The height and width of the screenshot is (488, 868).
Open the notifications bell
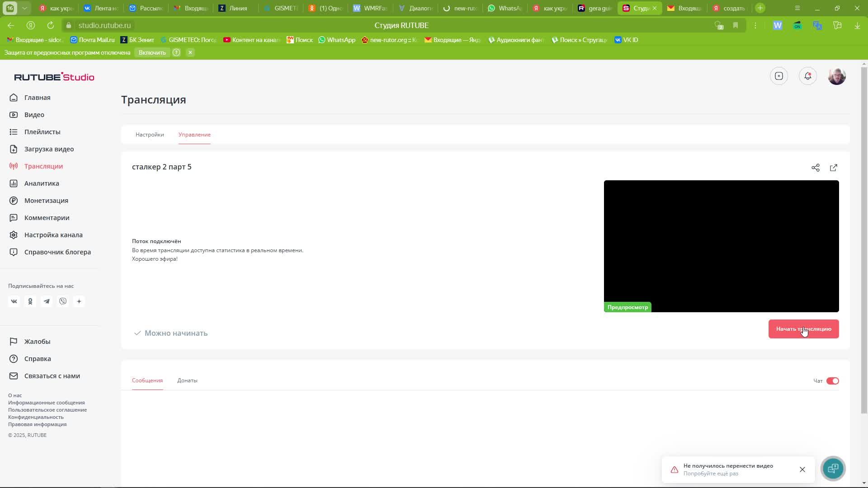click(807, 76)
